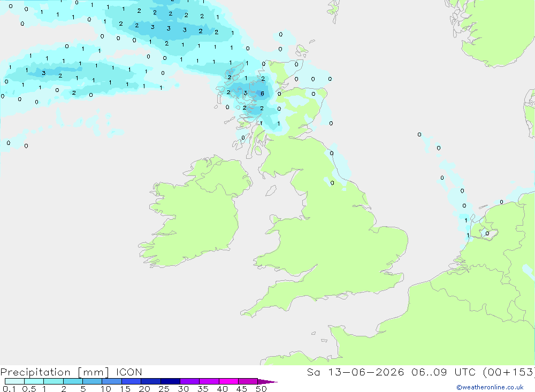Viewport: 535px width, 392px height.
Task: Select the "25" legend scale label
Action: 164,389
